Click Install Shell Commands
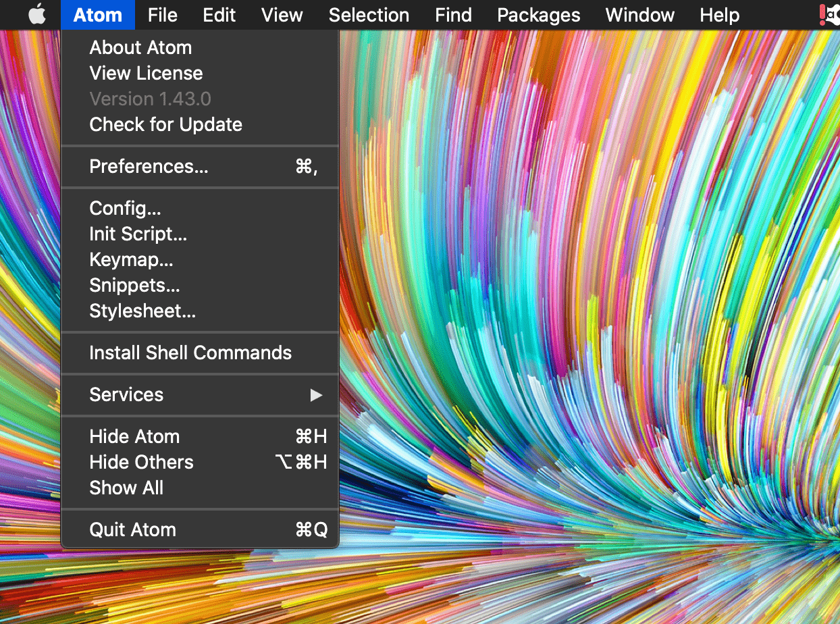The width and height of the screenshot is (840, 624). [190, 353]
